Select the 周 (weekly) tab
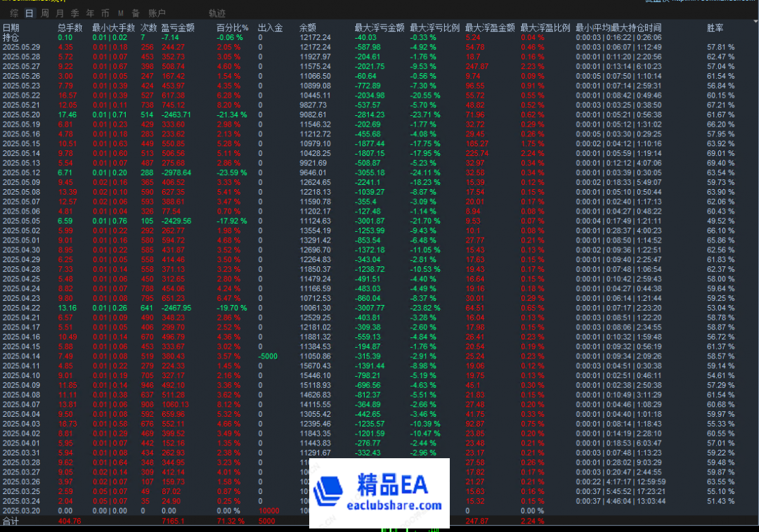 (x=45, y=13)
